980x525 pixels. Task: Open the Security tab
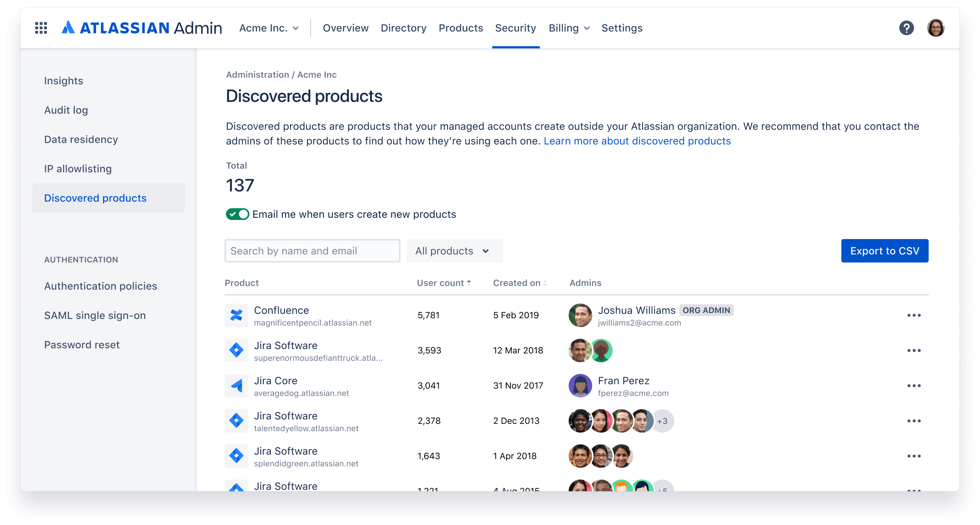click(515, 28)
